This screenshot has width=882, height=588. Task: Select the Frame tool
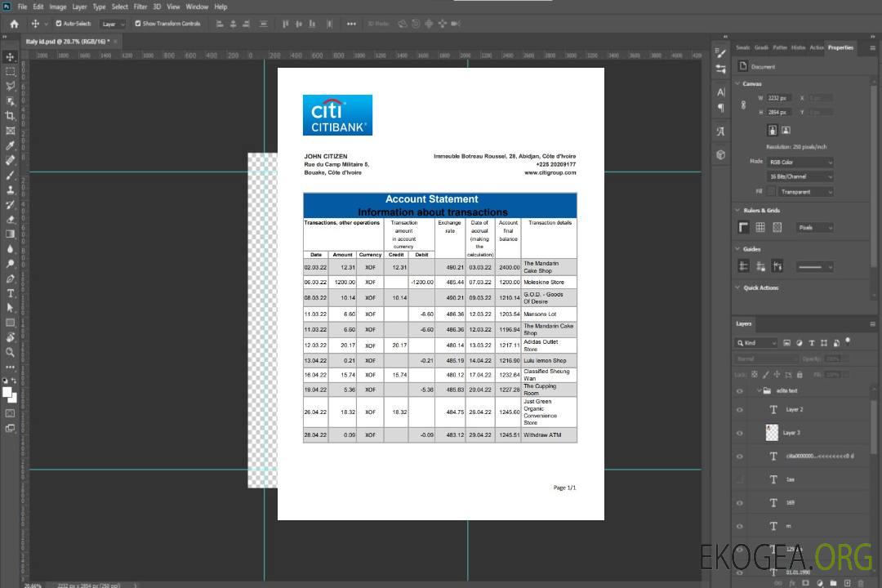(10, 131)
